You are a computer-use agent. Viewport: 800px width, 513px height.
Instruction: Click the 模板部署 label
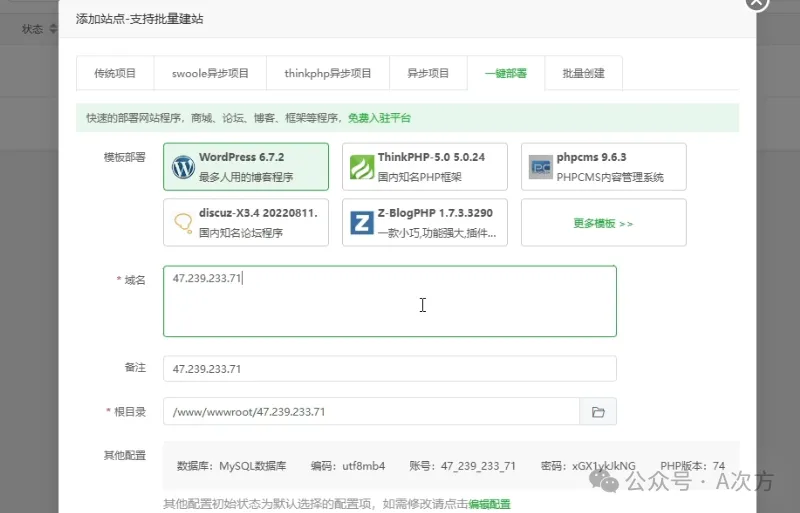coord(124,157)
